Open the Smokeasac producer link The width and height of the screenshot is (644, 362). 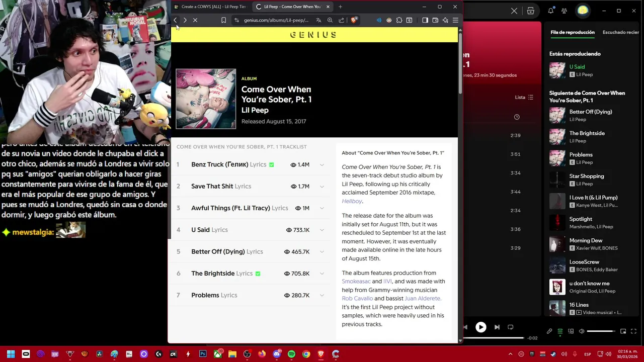coord(356,282)
